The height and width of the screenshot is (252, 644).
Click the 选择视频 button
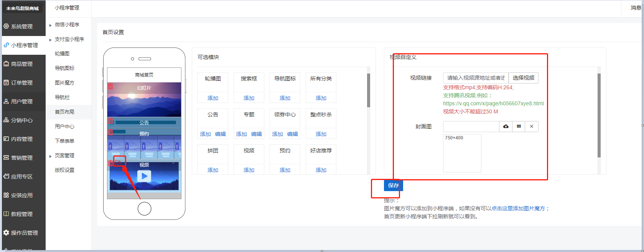pyautogui.click(x=524, y=78)
